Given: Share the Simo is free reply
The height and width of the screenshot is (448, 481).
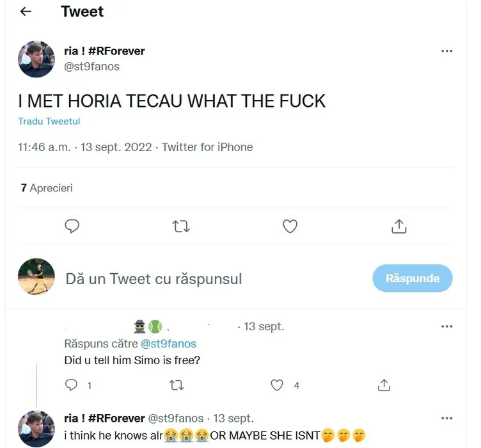Looking at the screenshot, I should pos(384,385).
